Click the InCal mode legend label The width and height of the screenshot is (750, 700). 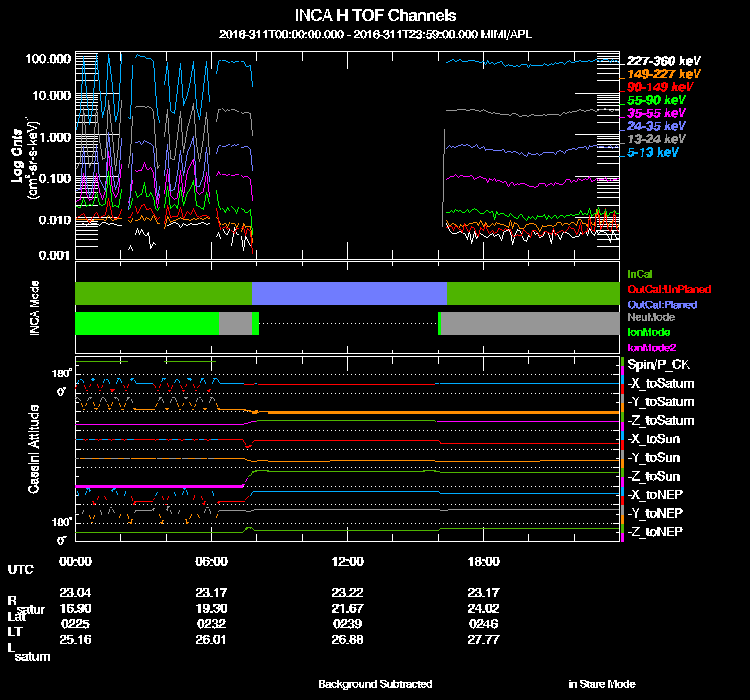[641, 273]
